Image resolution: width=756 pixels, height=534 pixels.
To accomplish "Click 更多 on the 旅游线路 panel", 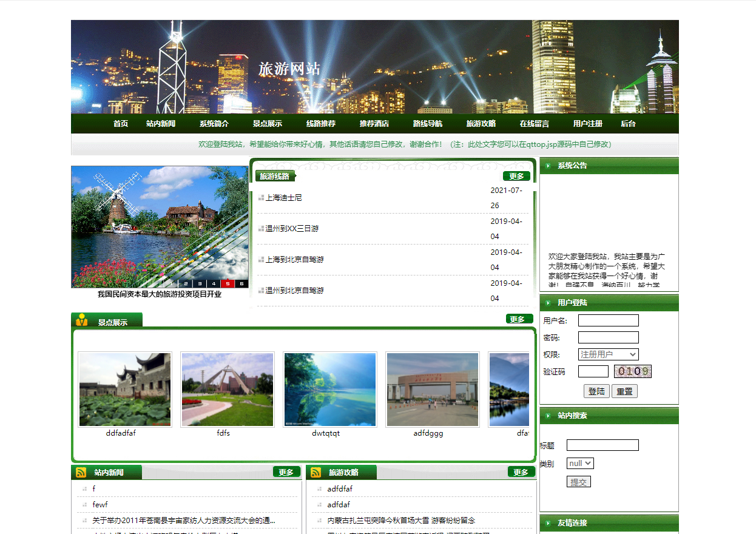I will [x=517, y=175].
